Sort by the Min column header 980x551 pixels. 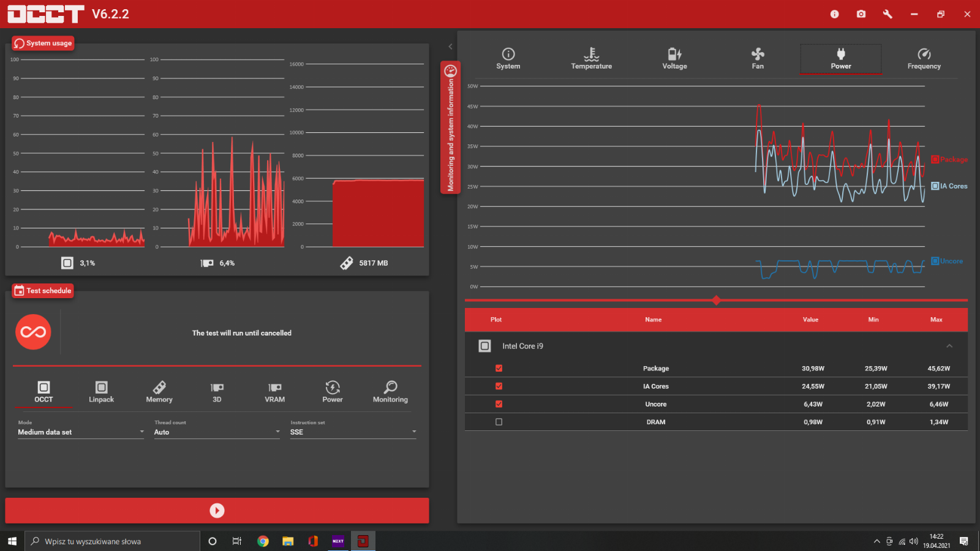(873, 320)
